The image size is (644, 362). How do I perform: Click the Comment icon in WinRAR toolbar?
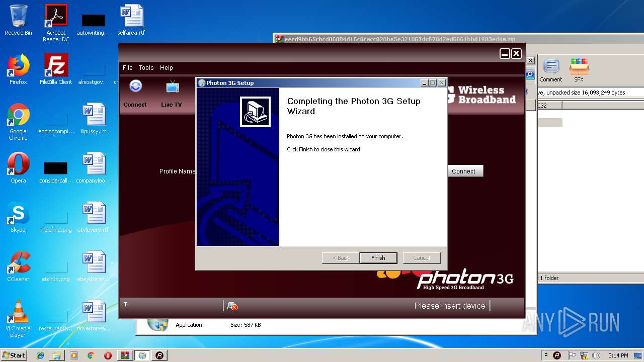[x=551, y=71]
